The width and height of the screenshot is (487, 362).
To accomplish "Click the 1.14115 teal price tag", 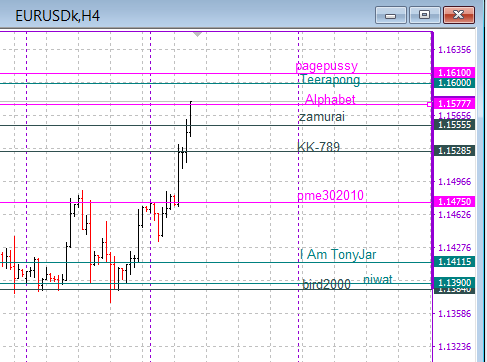I will (x=454, y=262).
